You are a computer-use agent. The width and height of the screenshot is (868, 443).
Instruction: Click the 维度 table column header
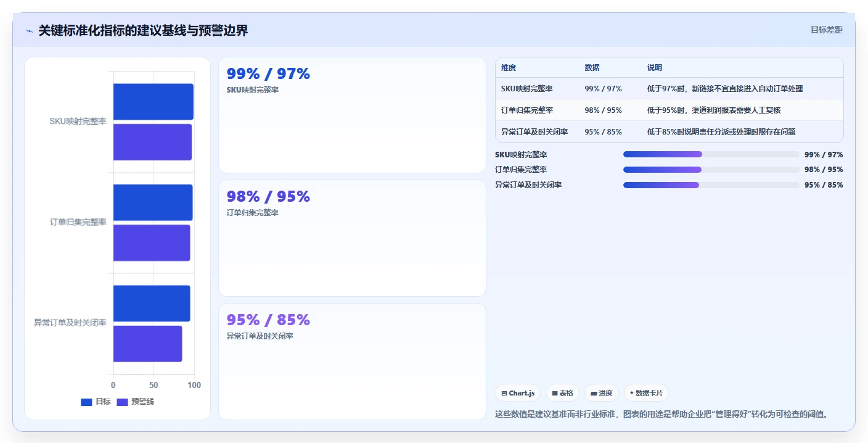point(509,68)
